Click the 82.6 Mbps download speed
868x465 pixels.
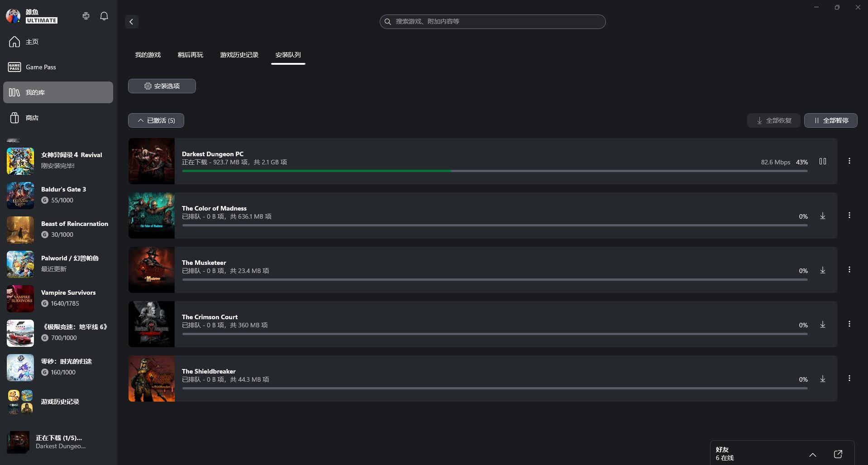pos(776,162)
